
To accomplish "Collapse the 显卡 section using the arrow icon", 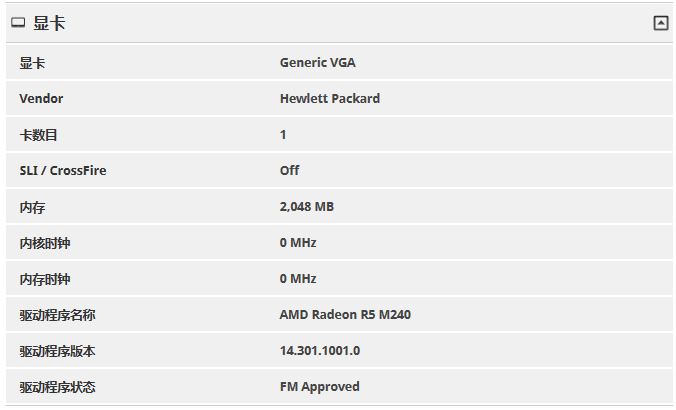I will click(x=660, y=23).
